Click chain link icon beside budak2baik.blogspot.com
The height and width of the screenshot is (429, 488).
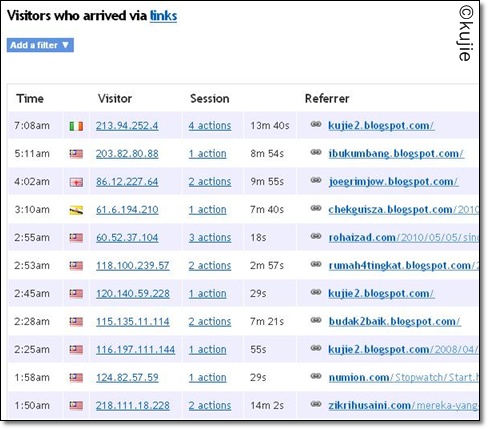coord(316,320)
